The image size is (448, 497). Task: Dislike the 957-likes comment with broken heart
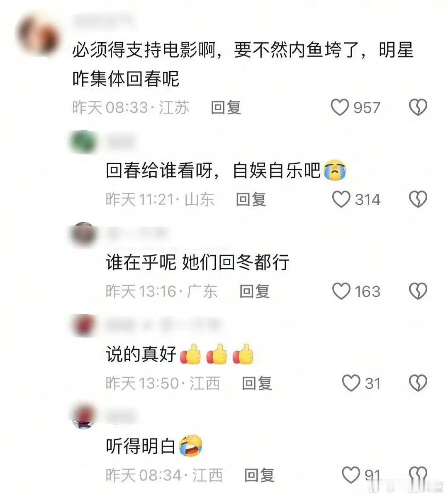coord(418,107)
